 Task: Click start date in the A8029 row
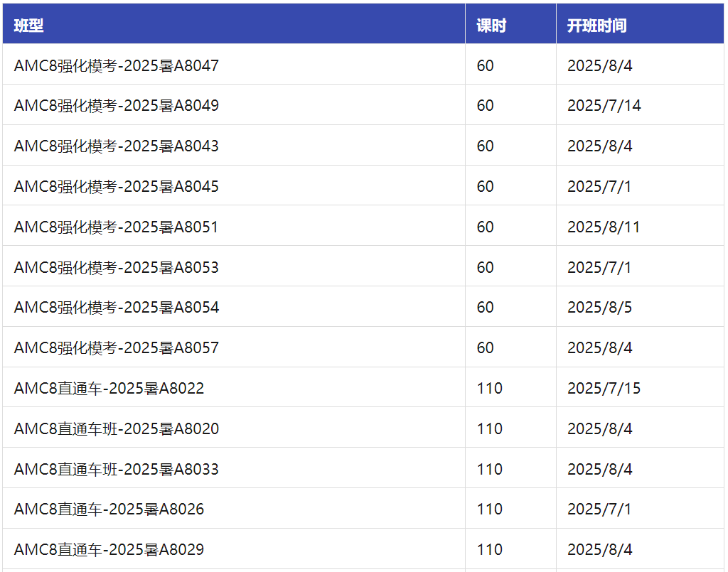[x=600, y=549]
